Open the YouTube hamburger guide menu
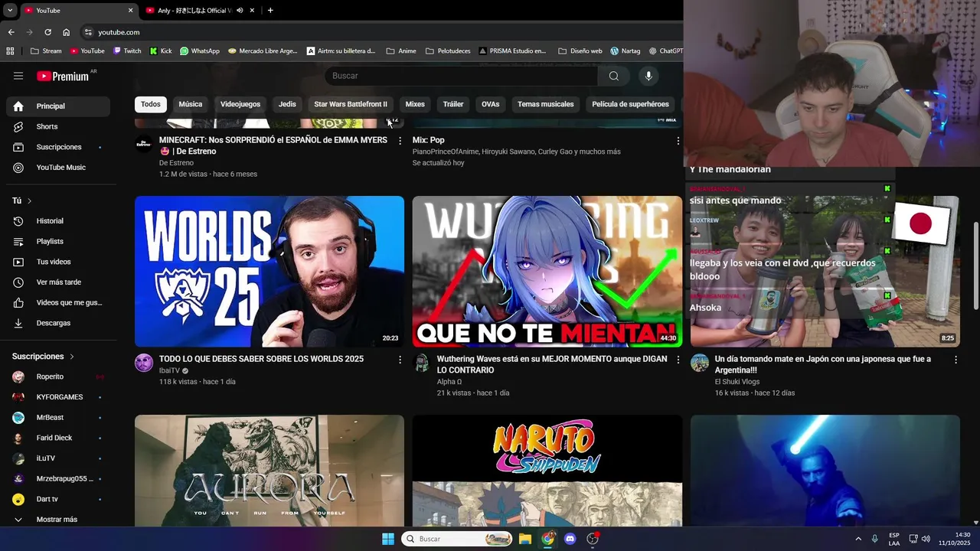The image size is (980, 551). click(18, 76)
